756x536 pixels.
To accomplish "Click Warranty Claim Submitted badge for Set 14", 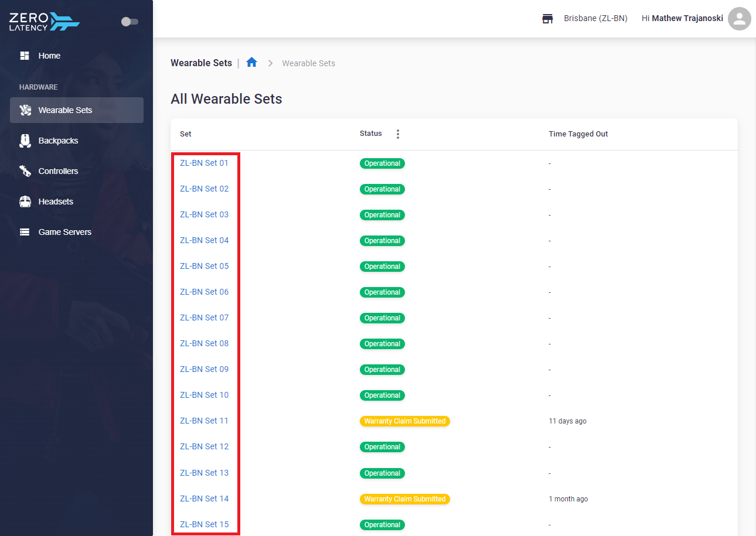I will click(405, 499).
